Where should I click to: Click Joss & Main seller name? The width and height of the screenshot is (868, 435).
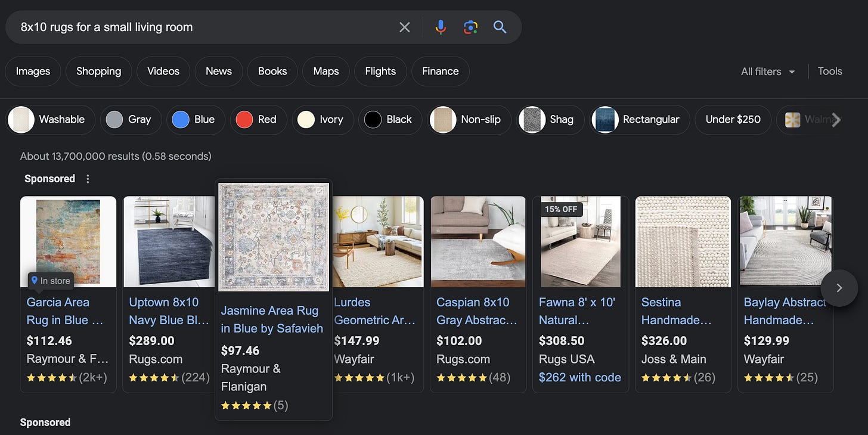coord(674,359)
